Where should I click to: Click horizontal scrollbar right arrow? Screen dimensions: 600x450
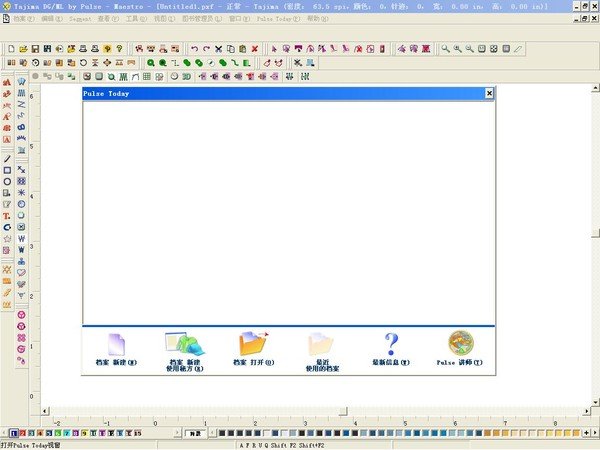click(586, 411)
